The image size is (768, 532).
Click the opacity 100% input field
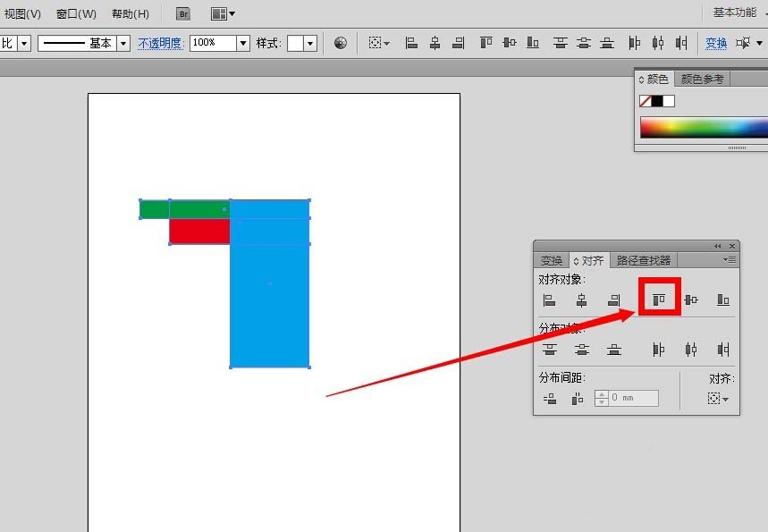pyautogui.click(x=213, y=43)
